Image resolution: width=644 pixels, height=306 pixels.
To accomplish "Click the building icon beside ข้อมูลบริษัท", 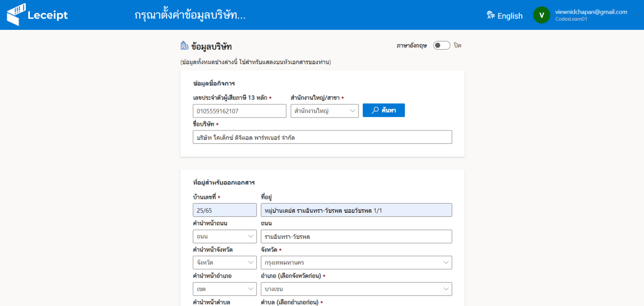I will tap(184, 45).
